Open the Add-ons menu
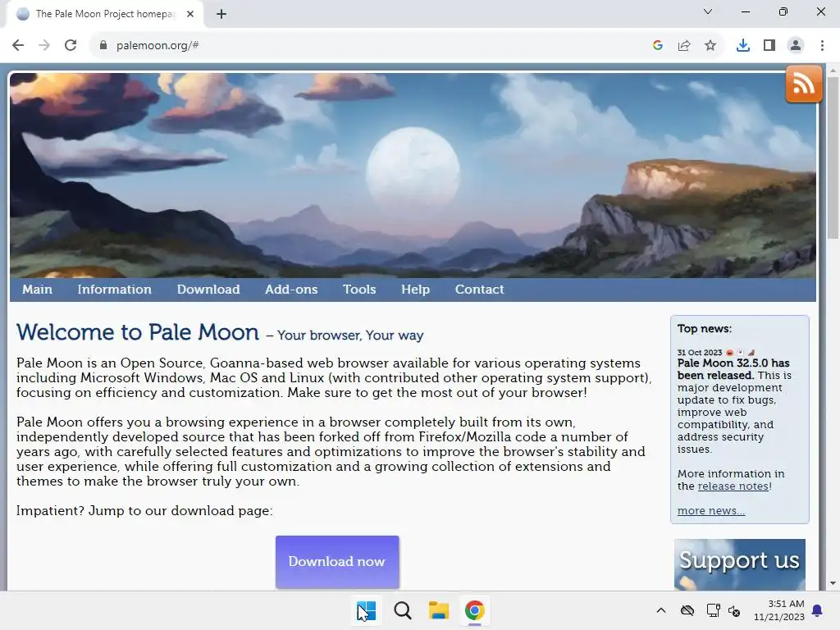Screen dimensions: 840x630 [x=291, y=290]
